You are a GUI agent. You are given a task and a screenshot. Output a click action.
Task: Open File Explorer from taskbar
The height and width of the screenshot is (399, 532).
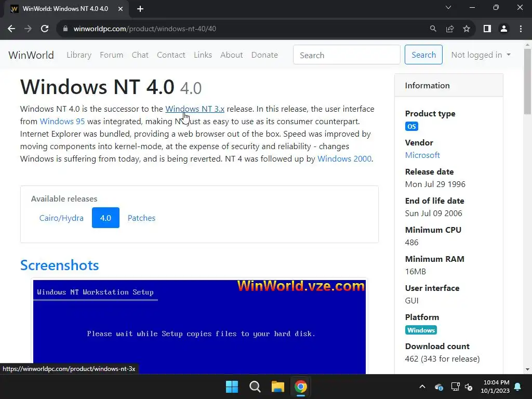click(x=277, y=387)
